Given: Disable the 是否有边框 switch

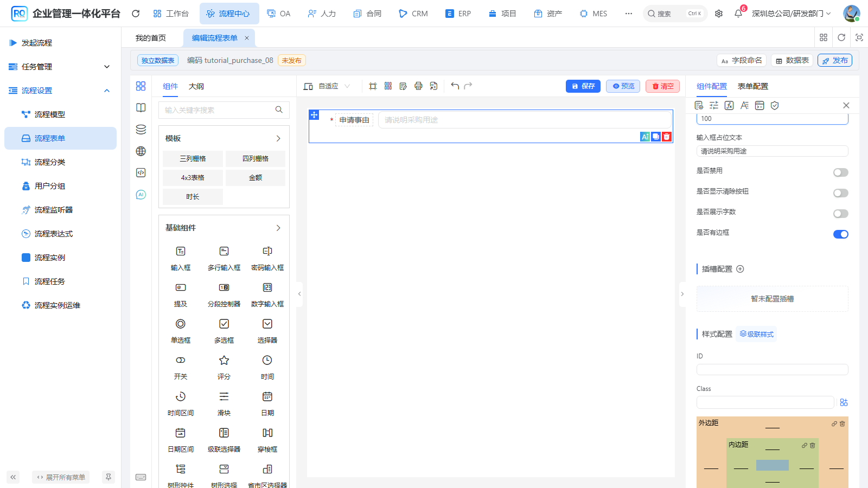Looking at the screenshot, I should click(x=840, y=234).
